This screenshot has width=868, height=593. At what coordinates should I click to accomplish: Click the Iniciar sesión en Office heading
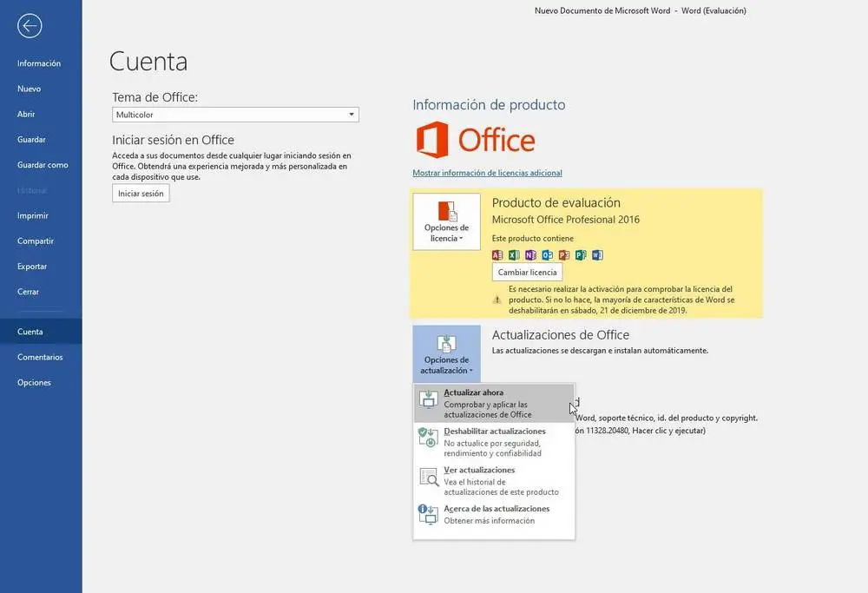tap(173, 140)
